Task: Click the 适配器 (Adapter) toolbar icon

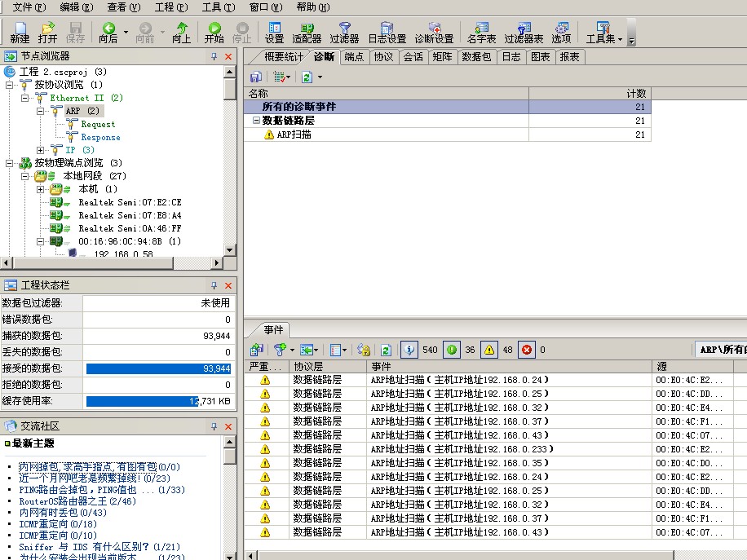Action: (307, 33)
